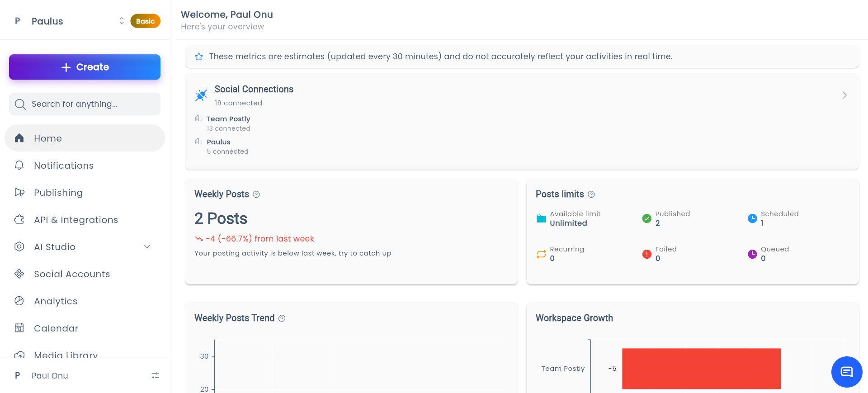This screenshot has height=393, width=868.
Task: Click the Social Accounts icon
Action: 19,274
